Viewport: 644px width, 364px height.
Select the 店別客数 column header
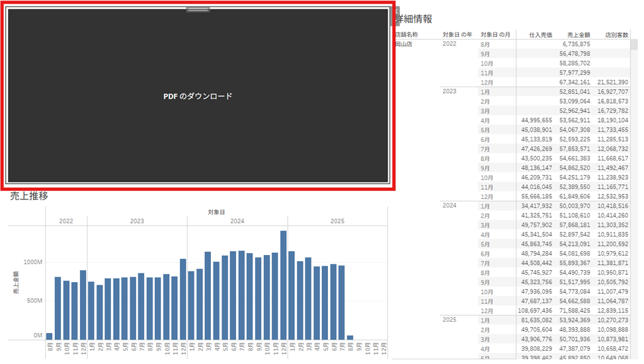point(617,35)
